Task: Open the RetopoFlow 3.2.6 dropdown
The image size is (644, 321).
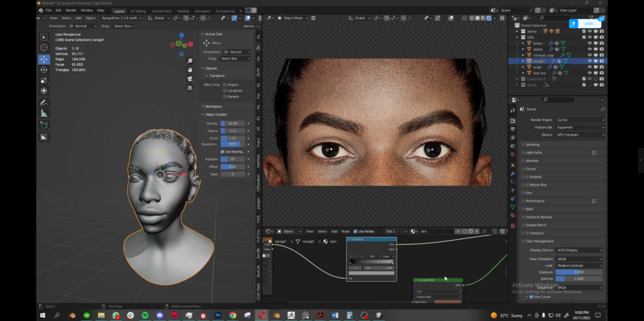Action: [121, 18]
